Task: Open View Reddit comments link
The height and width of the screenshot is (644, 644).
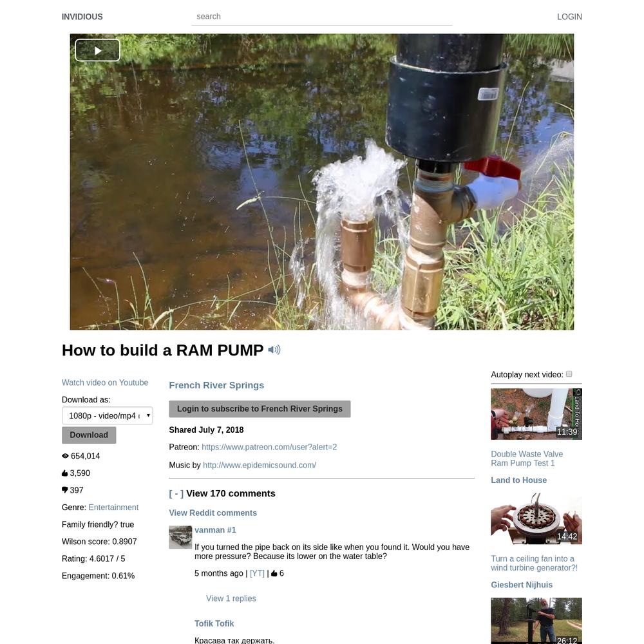Action: click(x=213, y=513)
